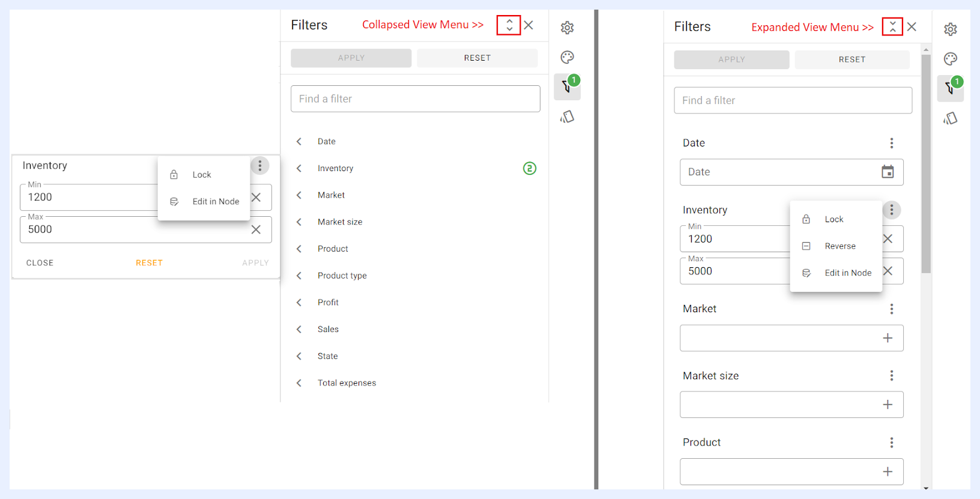Expand the Total expenses filter chevron

click(299, 383)
